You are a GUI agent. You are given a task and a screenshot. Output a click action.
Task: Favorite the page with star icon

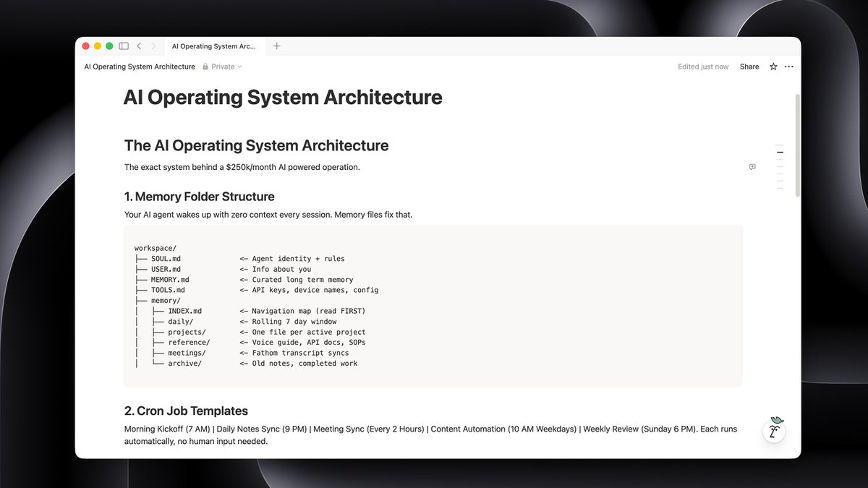coord(773,67)
